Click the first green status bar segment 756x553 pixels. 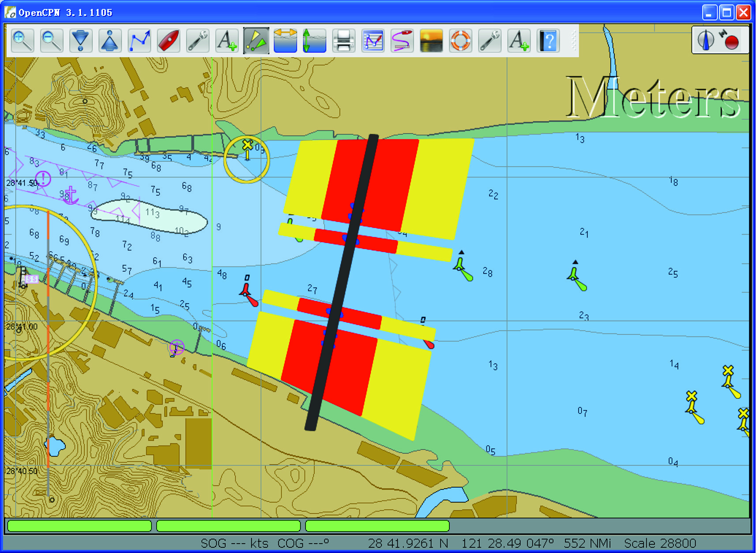pos(79,526)
